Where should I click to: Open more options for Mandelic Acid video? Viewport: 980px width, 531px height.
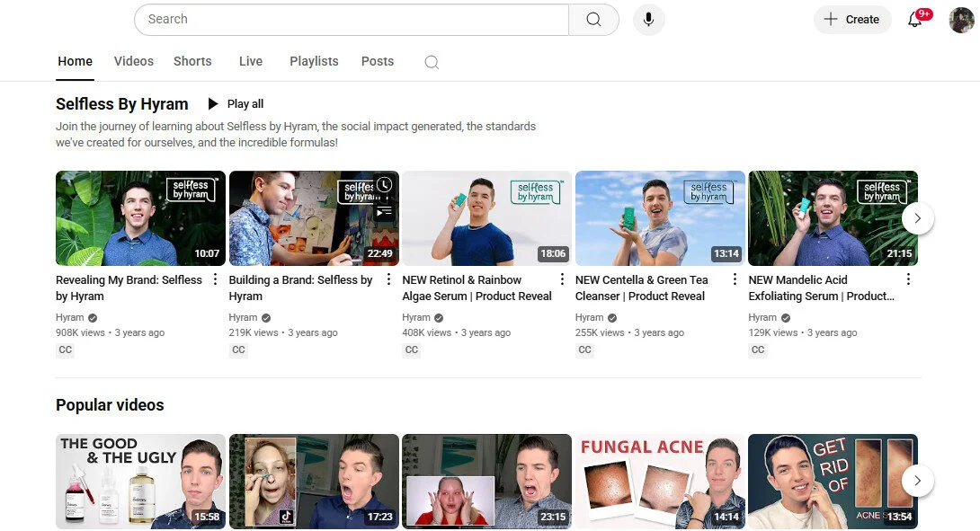(908, 279)
